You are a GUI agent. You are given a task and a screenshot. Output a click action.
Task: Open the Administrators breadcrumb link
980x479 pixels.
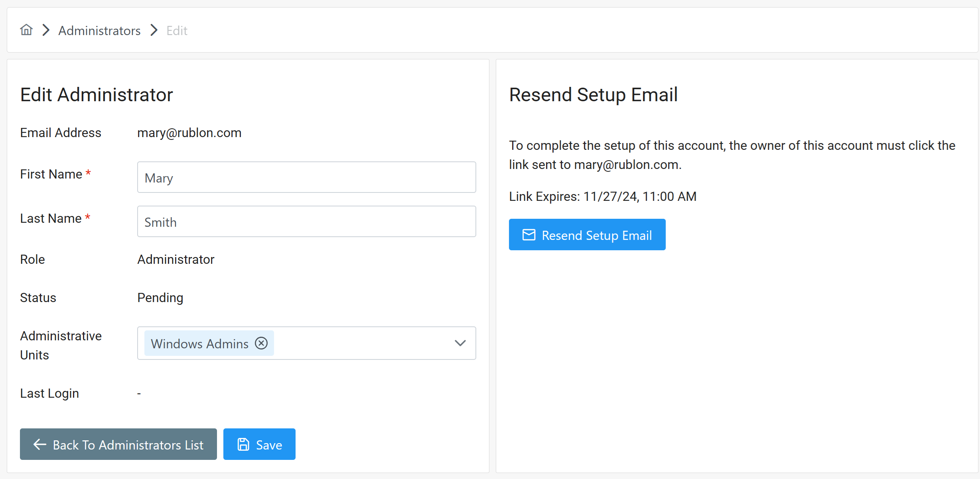tap(99, 31)
